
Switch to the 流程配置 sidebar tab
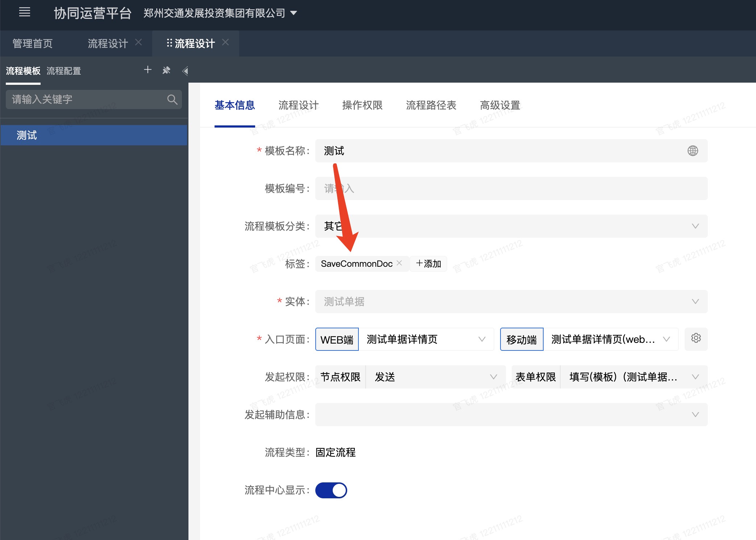point(64,71)
